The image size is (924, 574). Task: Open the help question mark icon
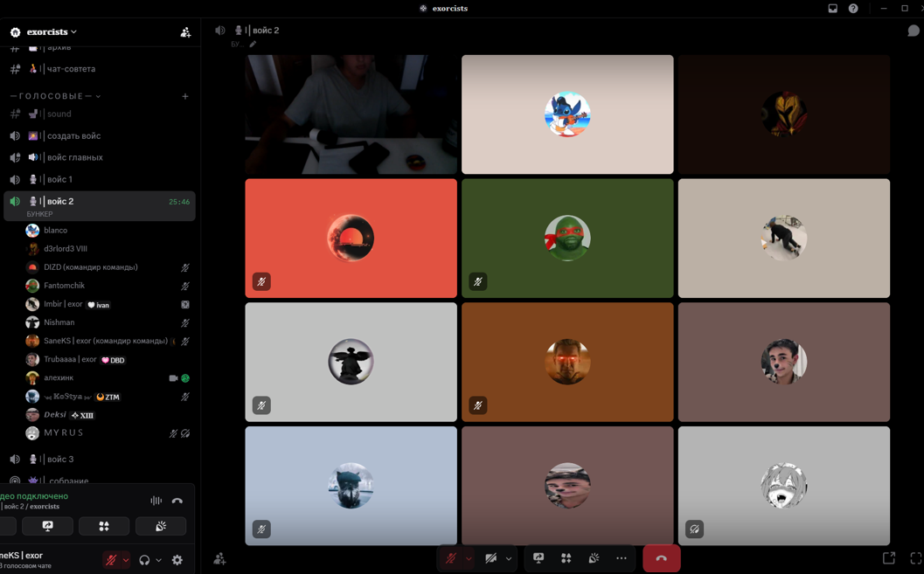pyautogui.click(x=853, y=8)
